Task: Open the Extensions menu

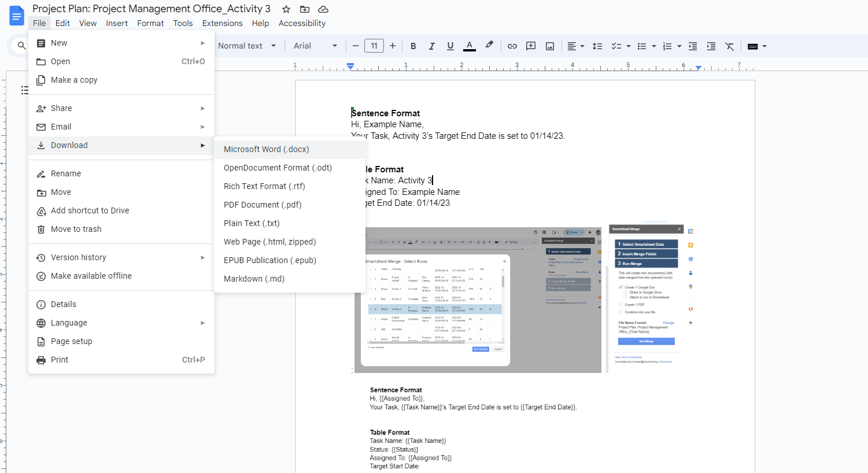Action: click(x=222, y=23)
